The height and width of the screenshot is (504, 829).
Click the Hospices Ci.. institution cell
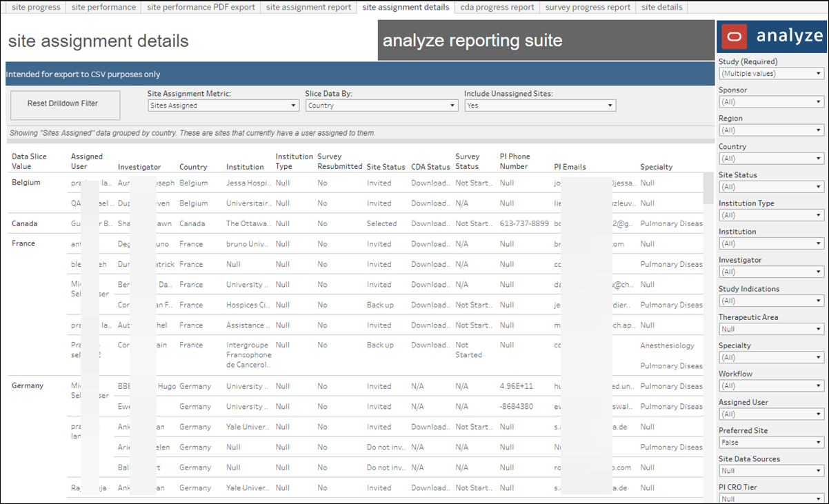tap(249, 305)
